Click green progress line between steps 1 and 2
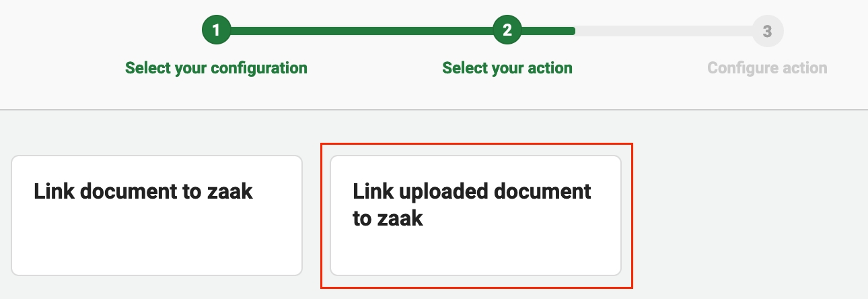The image size is (868, 299). point(361,31)
